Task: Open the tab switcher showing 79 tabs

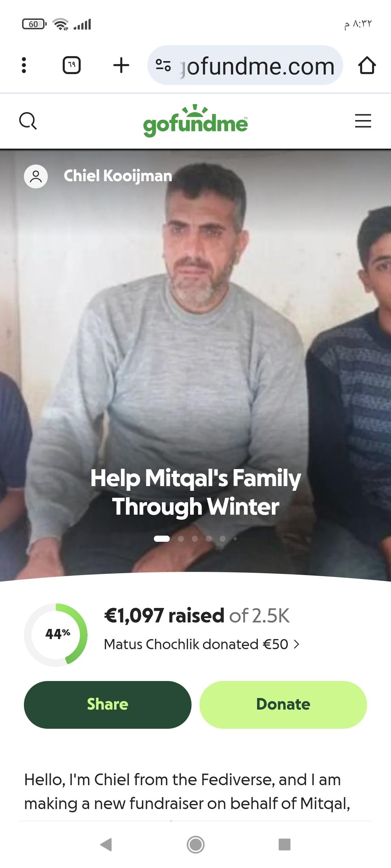Action: (x=72, y=65)
